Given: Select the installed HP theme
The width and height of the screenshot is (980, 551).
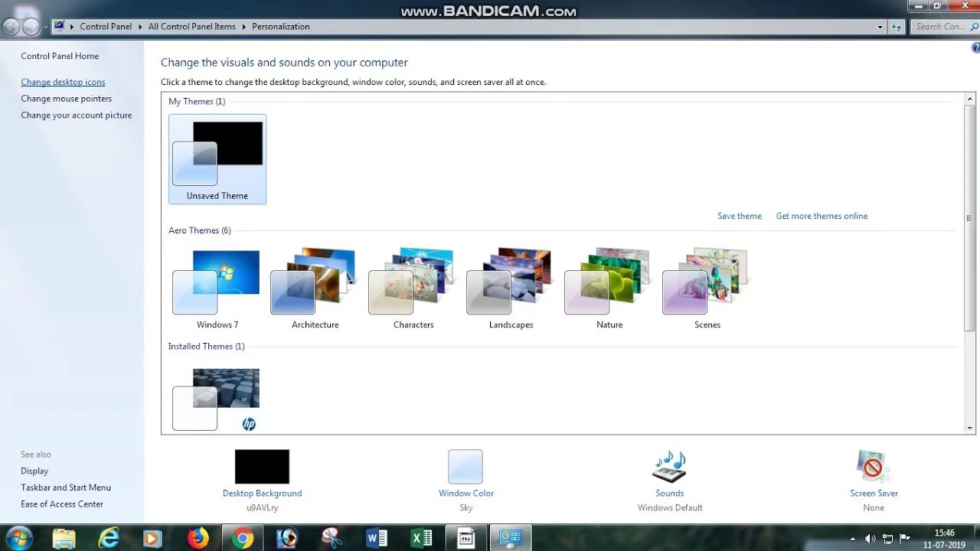Looking at the screenshot, I should [217, 399].
